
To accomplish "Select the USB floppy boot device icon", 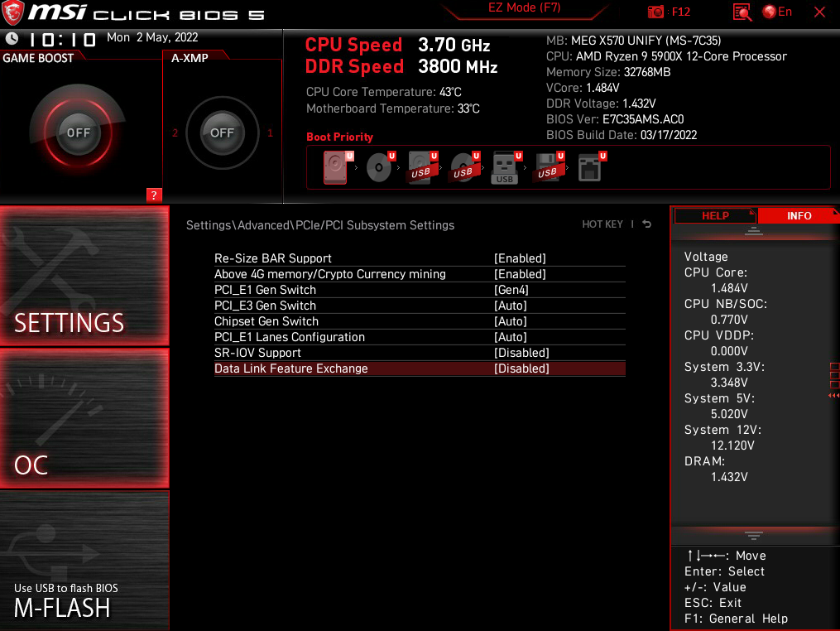I will (x=550, y=167).
